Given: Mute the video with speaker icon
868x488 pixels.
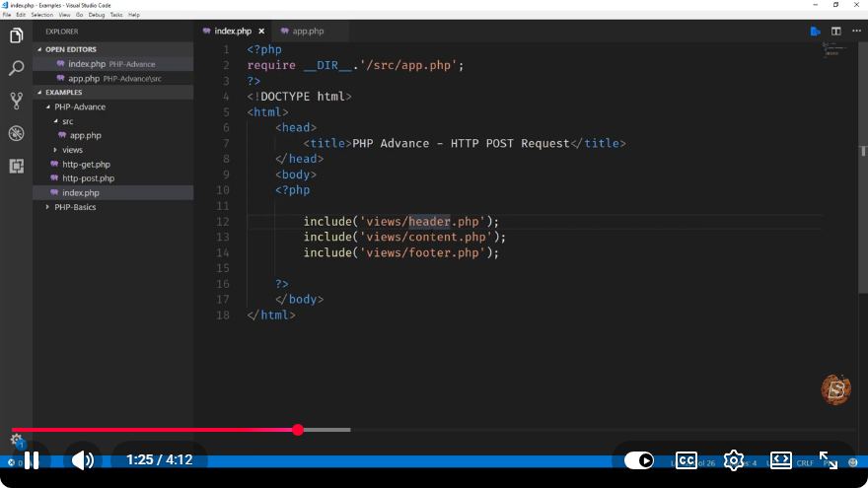Looking at the screenshot, I should coord(83,460).
